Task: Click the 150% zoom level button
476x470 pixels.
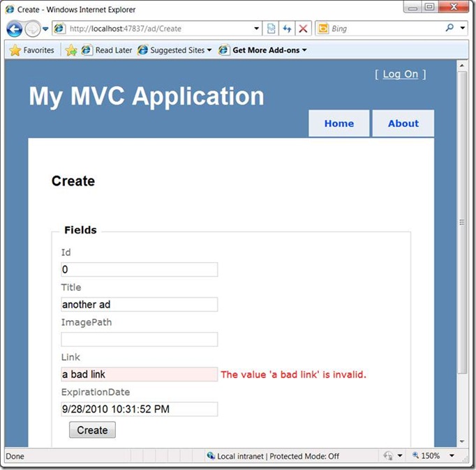Action: pyautogui.click(x=426, y=456)
